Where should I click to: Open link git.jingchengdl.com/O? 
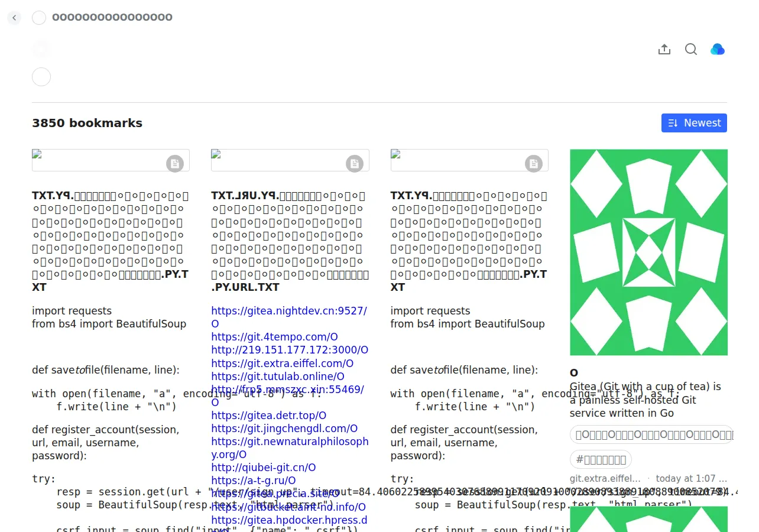pyautogui.click(x=284, y=428)
